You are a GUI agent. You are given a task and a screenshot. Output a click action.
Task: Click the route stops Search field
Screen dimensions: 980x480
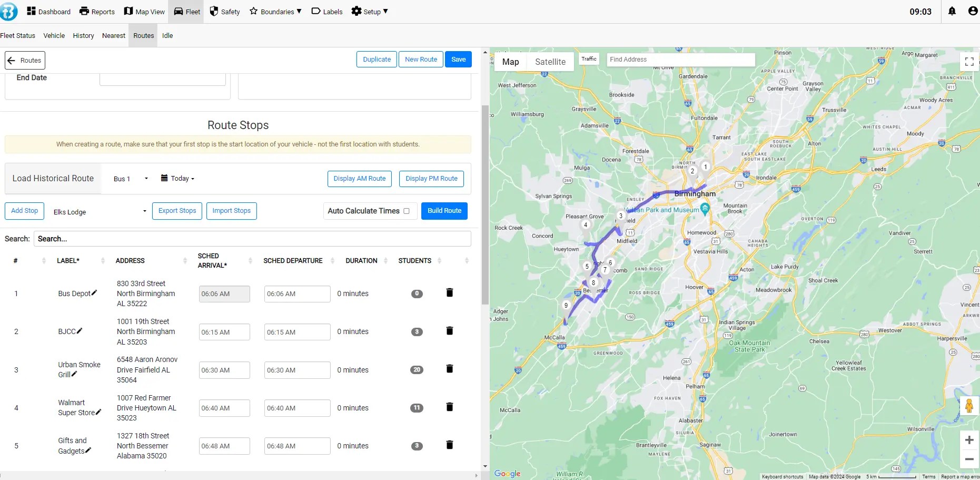point(252,239)
